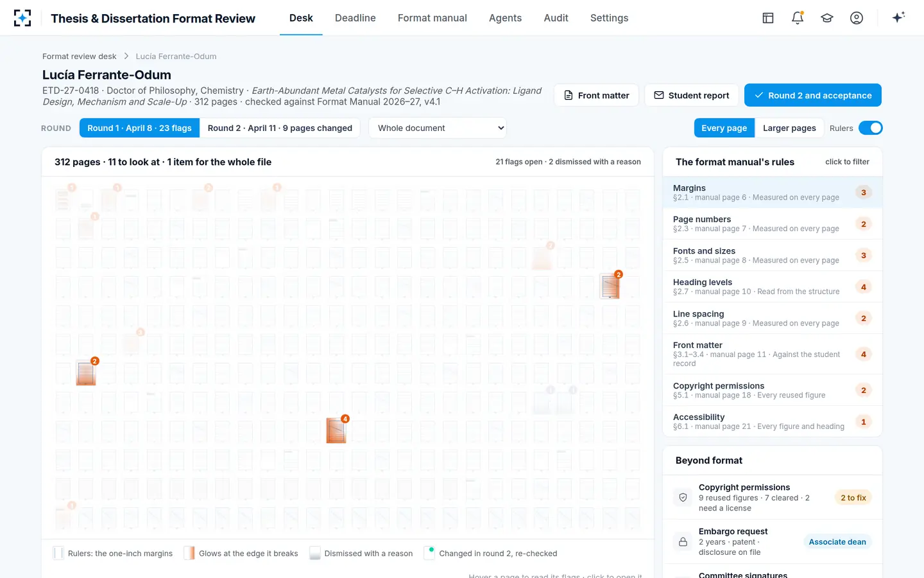Click the Front matter button
Image resolution: width=924 pixels, height=578 pixels.
tap(596, 95)
